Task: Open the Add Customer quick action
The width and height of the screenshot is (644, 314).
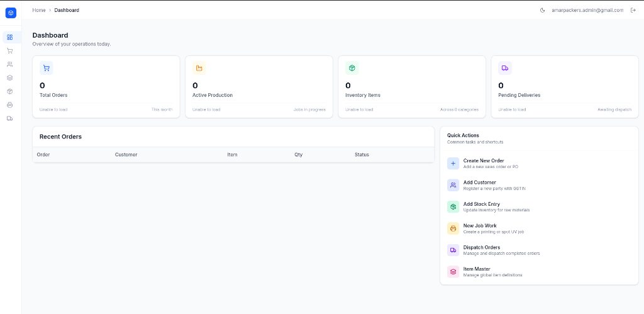Action: point(539,185)
